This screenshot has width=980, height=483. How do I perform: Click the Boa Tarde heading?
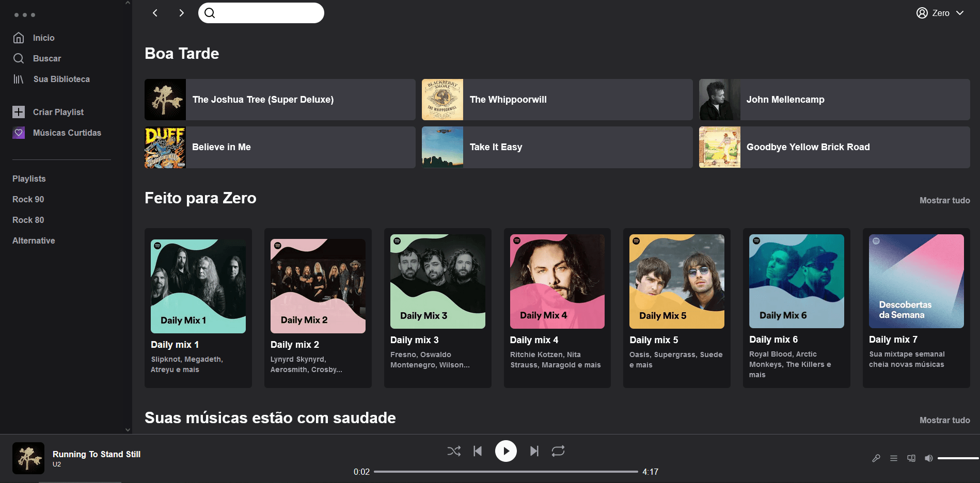click(x=182, y=54)
